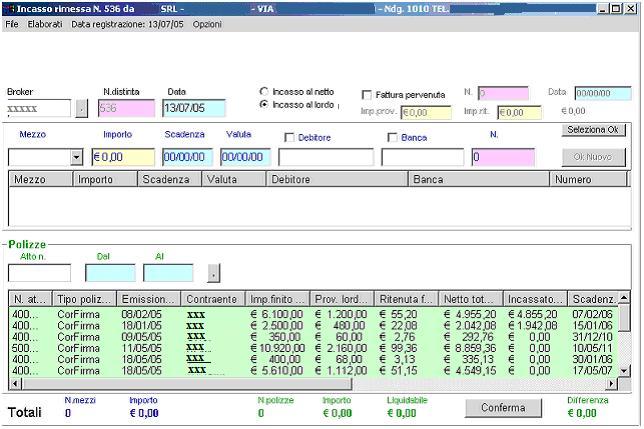Image resolution: width=644 pixels, height=429 pixels.
Task: Select the € 400,00 Imp.finito cell
Action: point(277,360)
